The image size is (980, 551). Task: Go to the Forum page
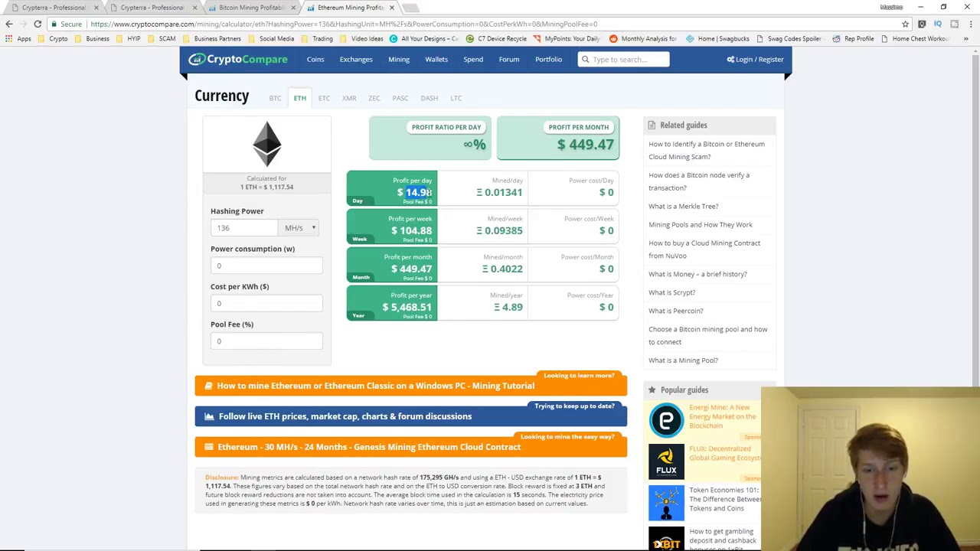pyautogui.click(x=509, y=60)
